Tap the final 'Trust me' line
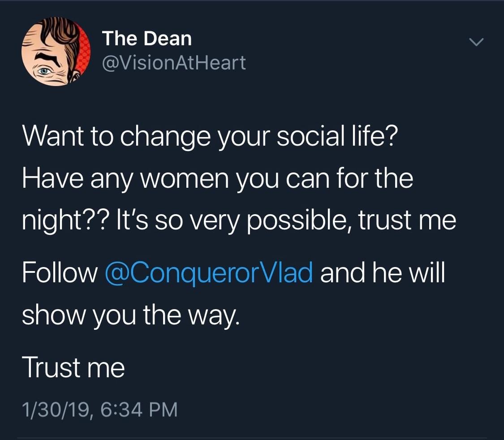504x440 pixels. (x=73, y=367)
